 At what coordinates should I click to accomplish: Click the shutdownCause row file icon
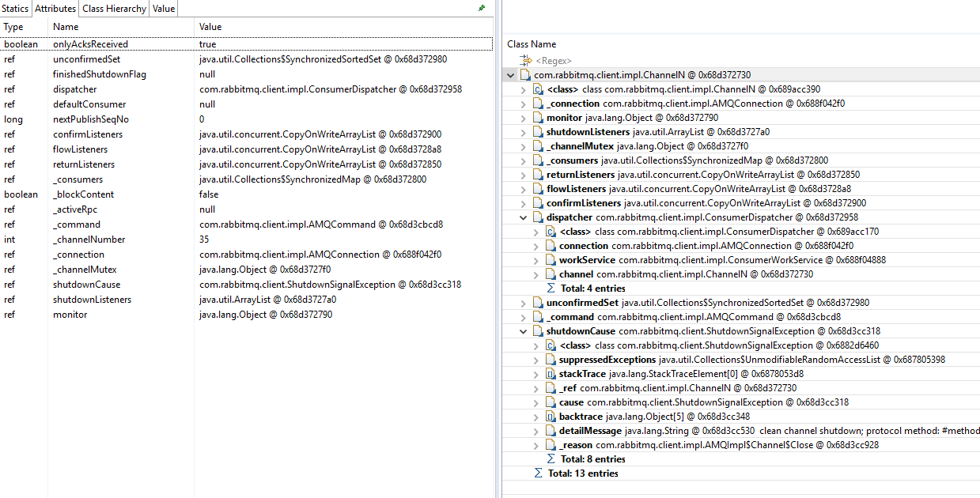click(539, 331)
